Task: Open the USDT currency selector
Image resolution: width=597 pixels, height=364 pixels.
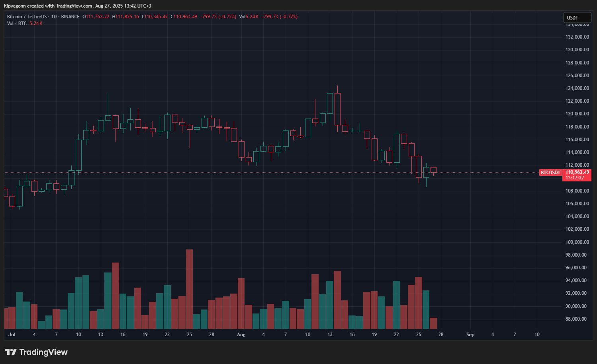Action: 577,18
